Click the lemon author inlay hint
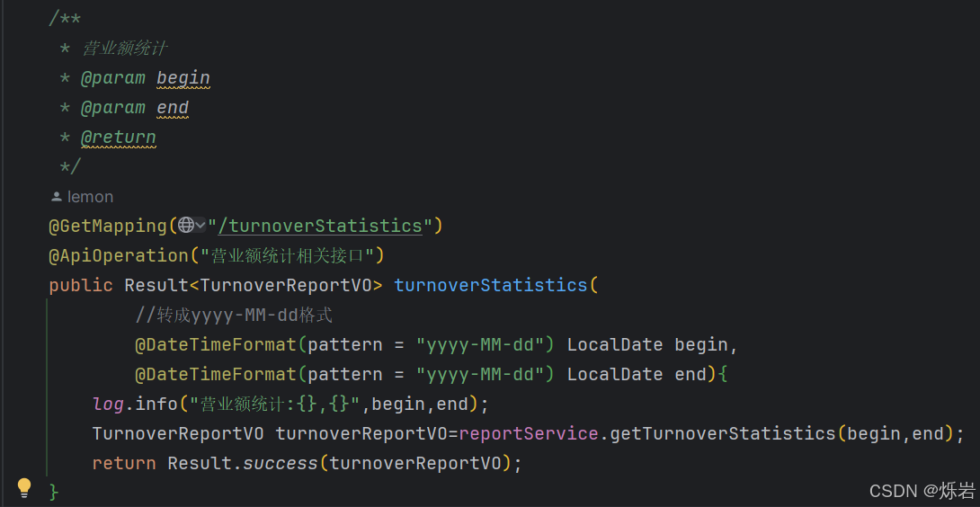The image size is (980, 507). (x=90, y=197)
